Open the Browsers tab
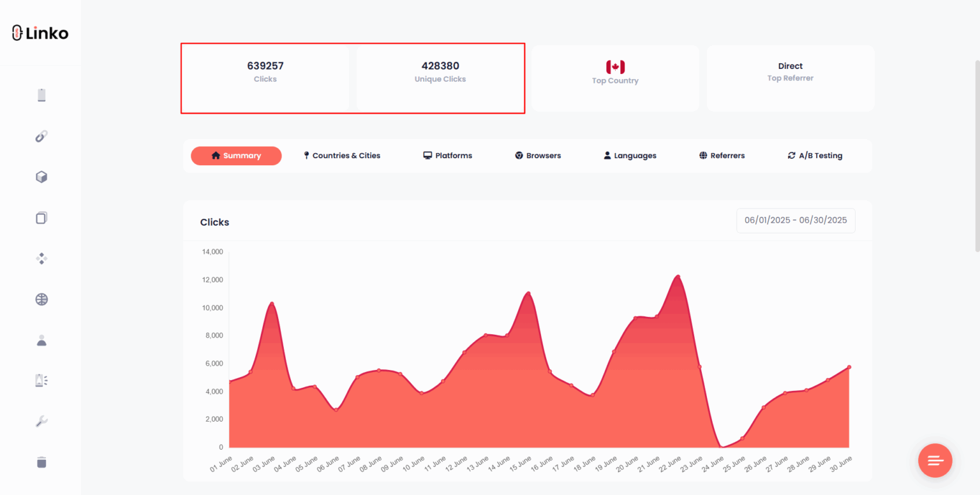This screenshot has width=980, height=495. tap(538, 156)
